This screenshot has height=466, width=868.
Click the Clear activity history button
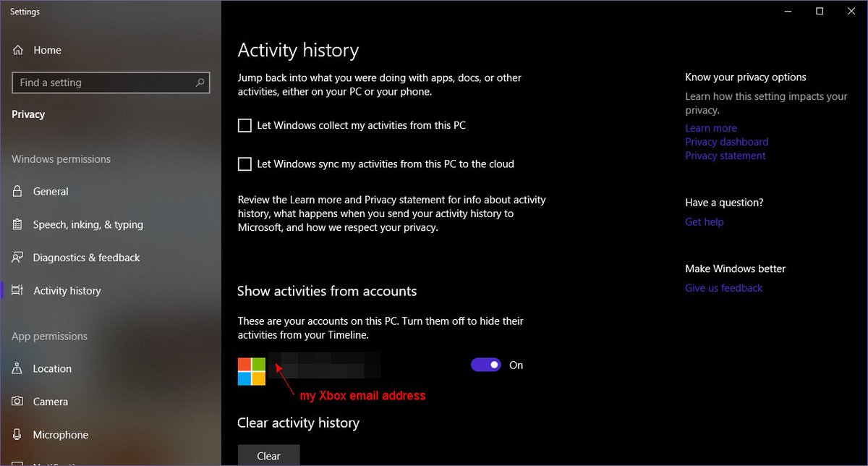point(268,455)
